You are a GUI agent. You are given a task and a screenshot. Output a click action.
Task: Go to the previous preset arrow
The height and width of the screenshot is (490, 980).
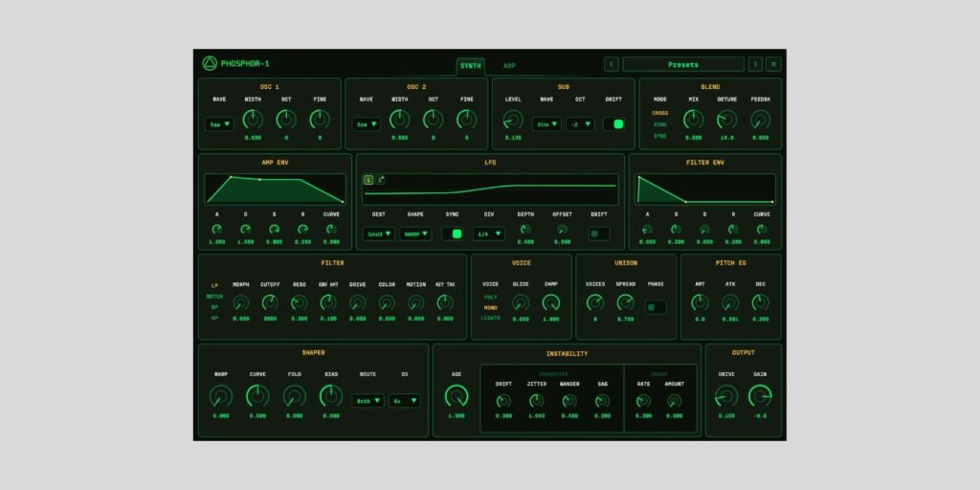pos(612,64)
